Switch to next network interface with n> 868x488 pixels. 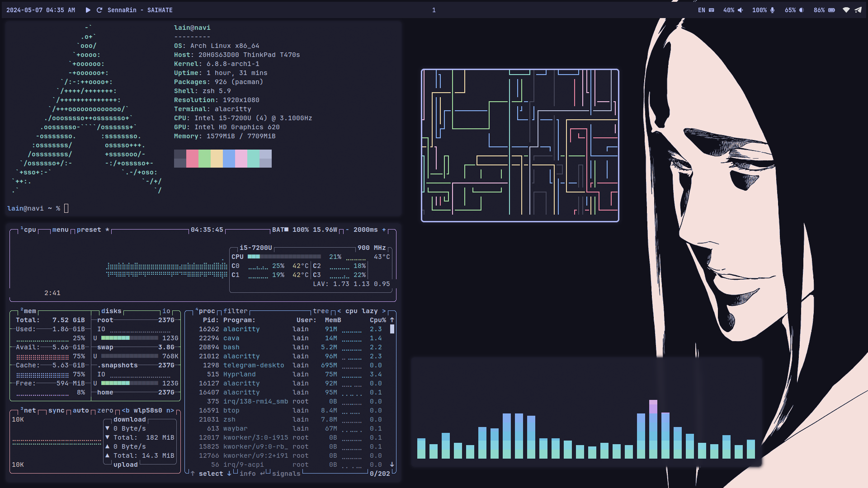tap(170, 410)
